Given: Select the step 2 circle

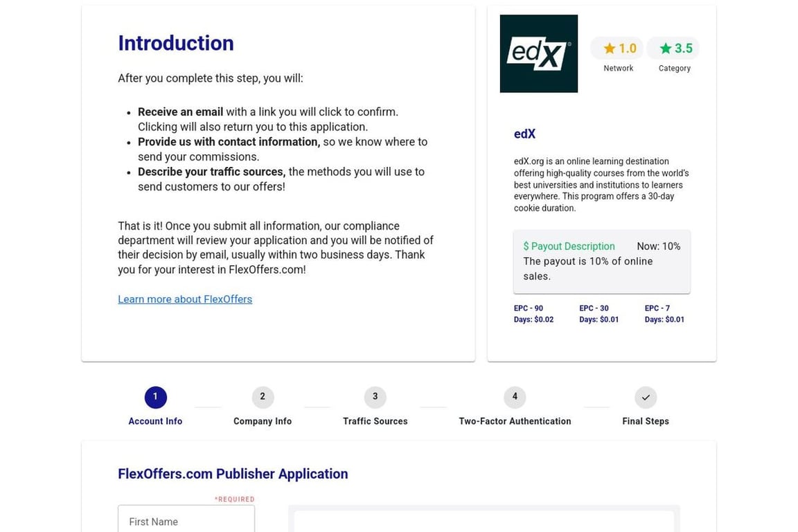Looking at the screenshot, I should (x=263, y=397).
